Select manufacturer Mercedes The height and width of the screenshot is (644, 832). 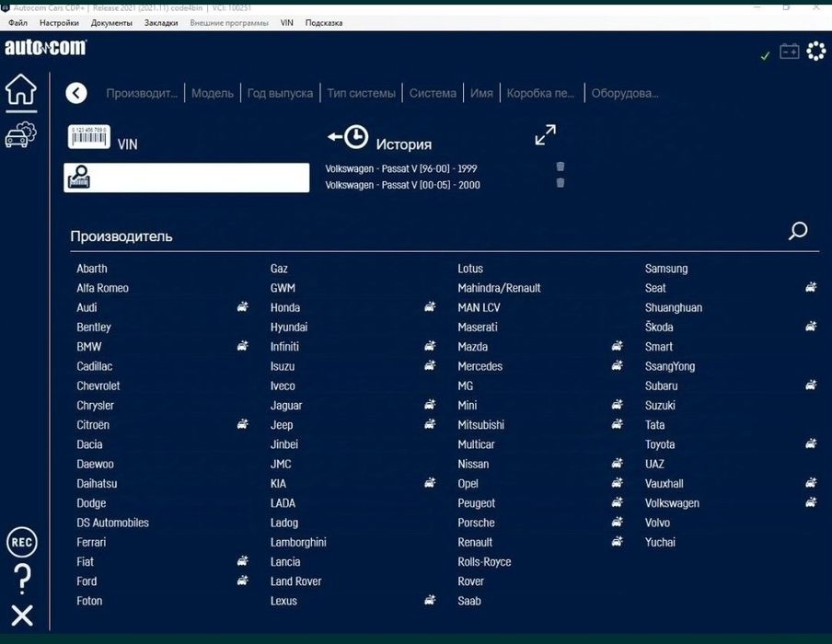tap(480, 366)
